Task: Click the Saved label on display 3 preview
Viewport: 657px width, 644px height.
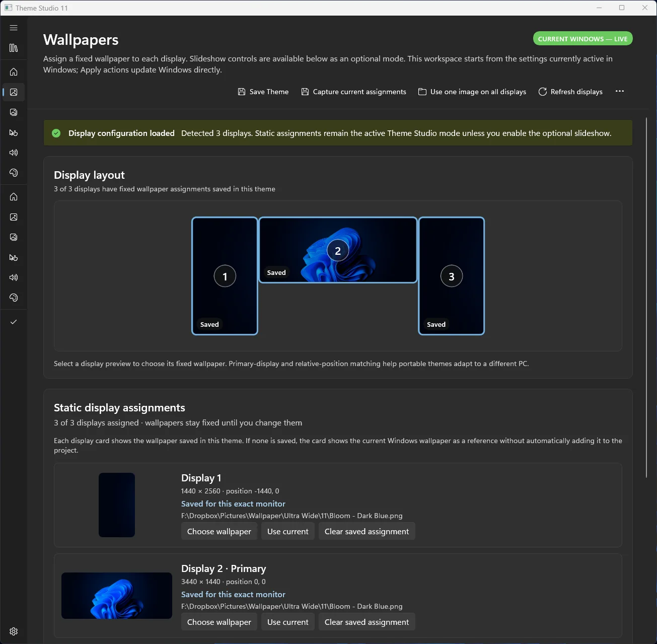Action: 436,324
